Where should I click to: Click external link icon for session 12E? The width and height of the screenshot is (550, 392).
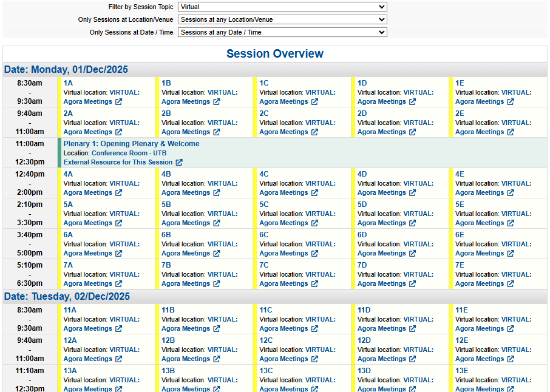511,359
